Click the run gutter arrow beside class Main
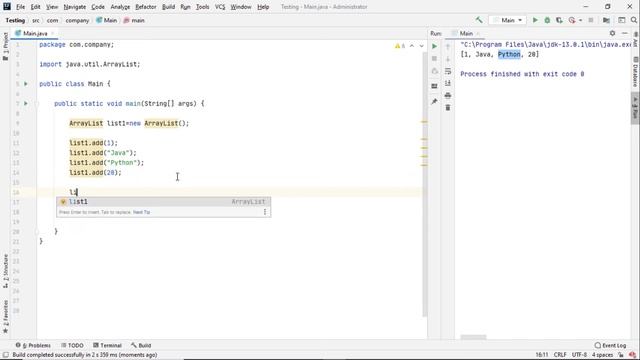The width and height of the screenshot is (640, 360). click(x=26, y=84)
